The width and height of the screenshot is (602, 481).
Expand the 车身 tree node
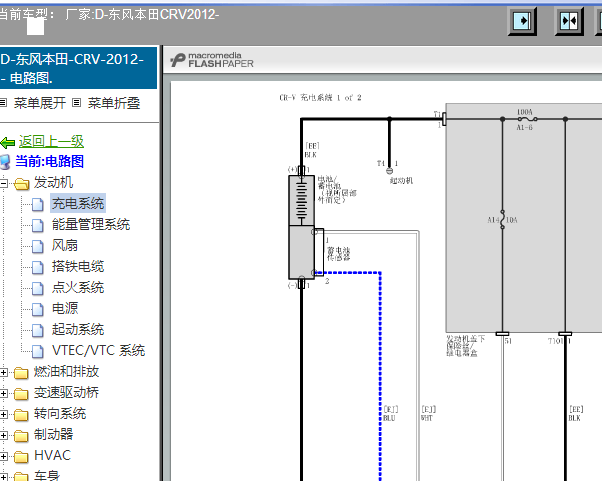click(x=3, y=477)
